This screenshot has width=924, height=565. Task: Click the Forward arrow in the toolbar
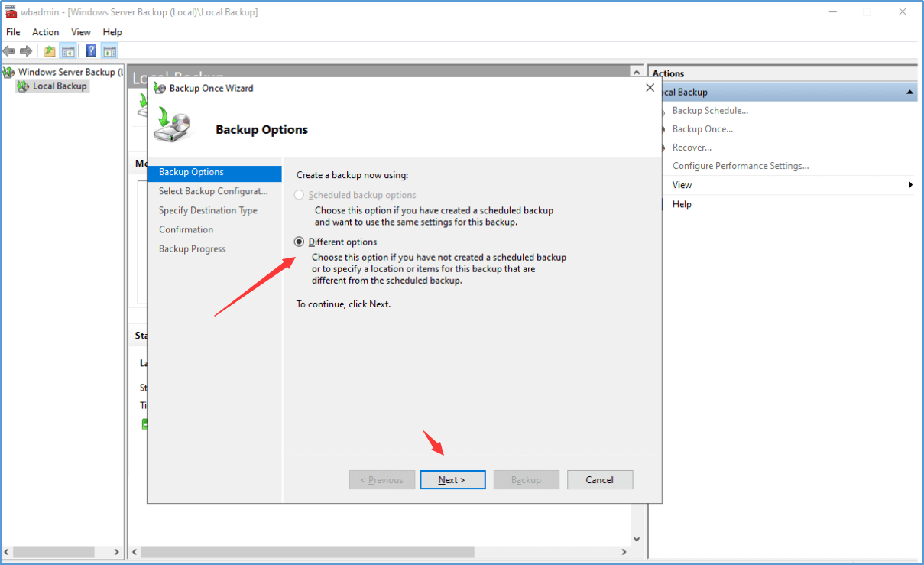(x=26, y=51)
